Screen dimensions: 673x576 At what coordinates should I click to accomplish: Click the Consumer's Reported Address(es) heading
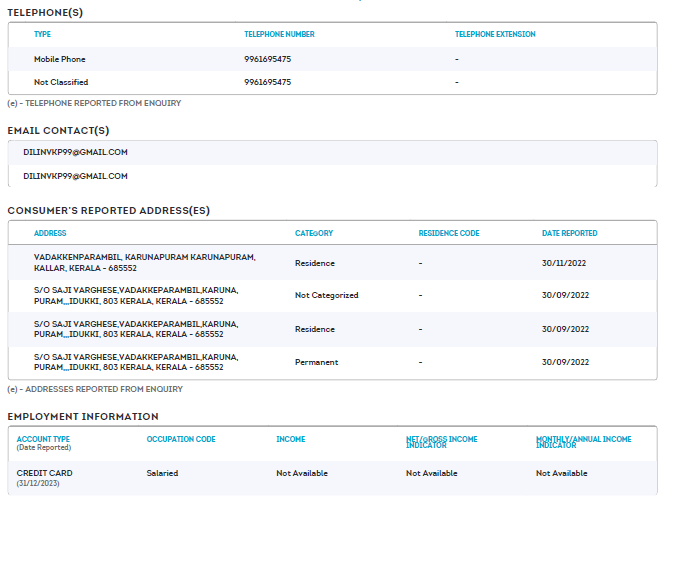click(108, 211)
